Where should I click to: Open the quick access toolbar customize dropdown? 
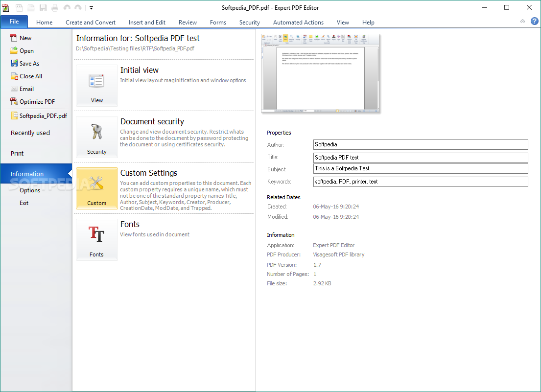point(92,7)
